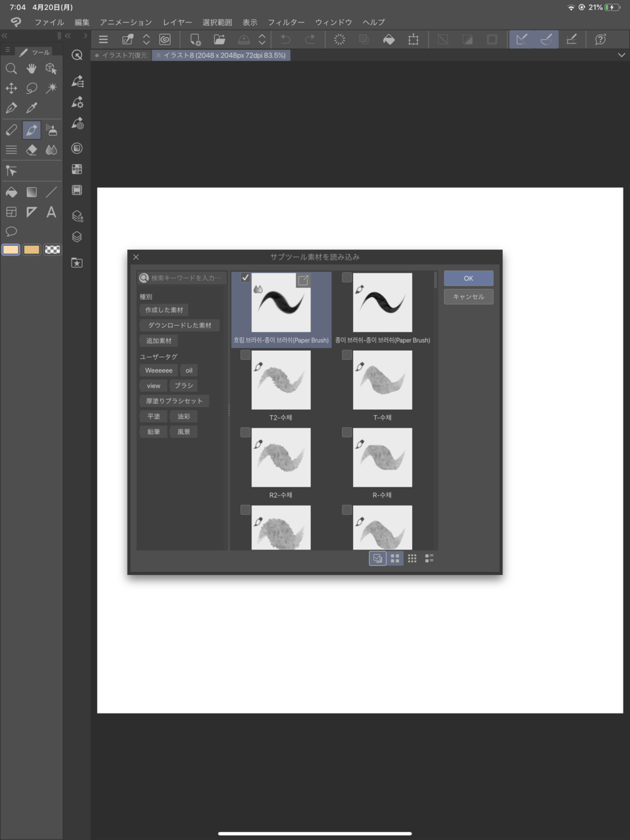The height and width of the screenshot is (840, 630).
Task: Select the Balloon tool
Action: [11, 231]
